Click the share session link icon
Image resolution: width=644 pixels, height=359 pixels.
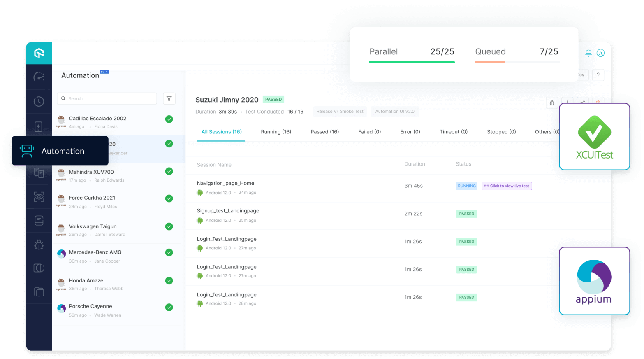point(582,102)
